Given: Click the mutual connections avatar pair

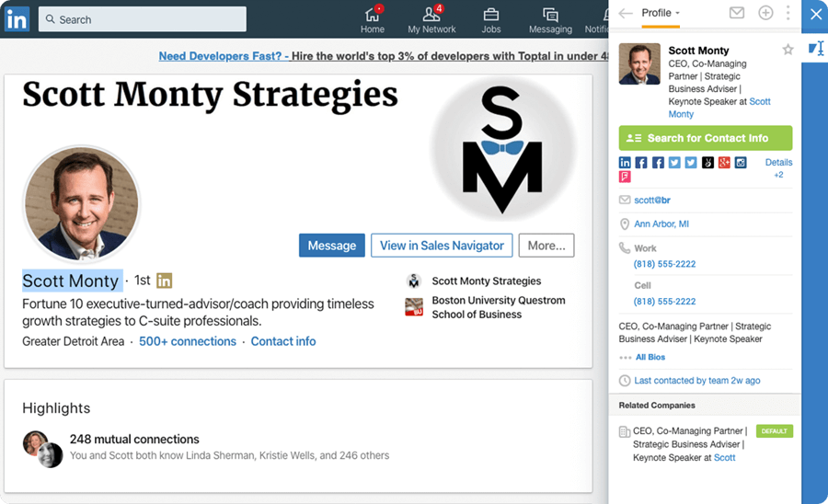Looking at the screenshot, I should (x=42, y=449).
